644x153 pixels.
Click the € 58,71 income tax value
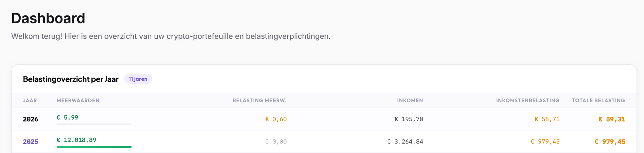coord(547,119)
